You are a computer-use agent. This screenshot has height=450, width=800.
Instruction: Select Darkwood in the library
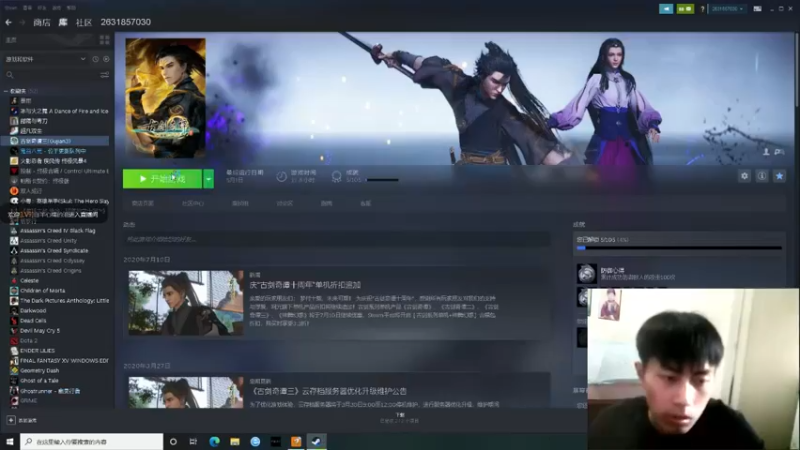pos(33,311)
